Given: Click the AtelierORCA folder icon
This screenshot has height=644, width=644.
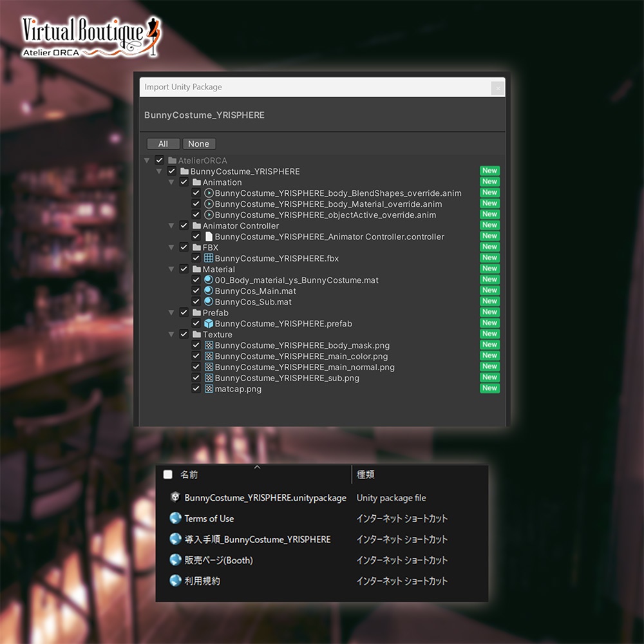Looking at the screenshot, I should (173, 160).
